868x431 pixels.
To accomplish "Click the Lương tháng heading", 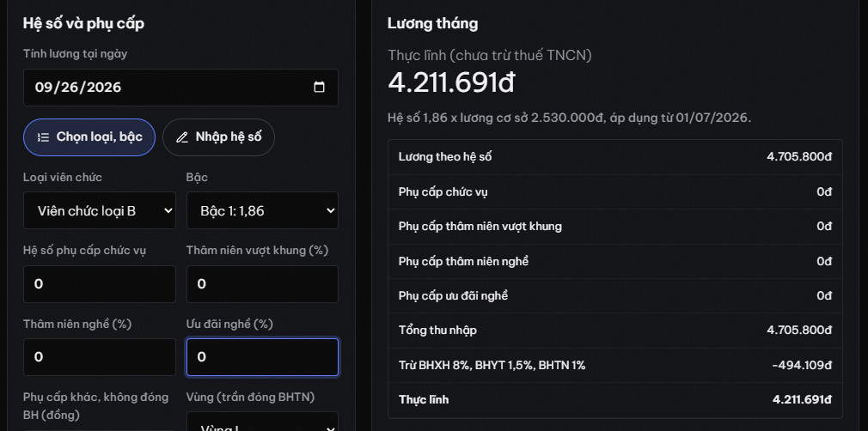I will [x=432, y=23].
